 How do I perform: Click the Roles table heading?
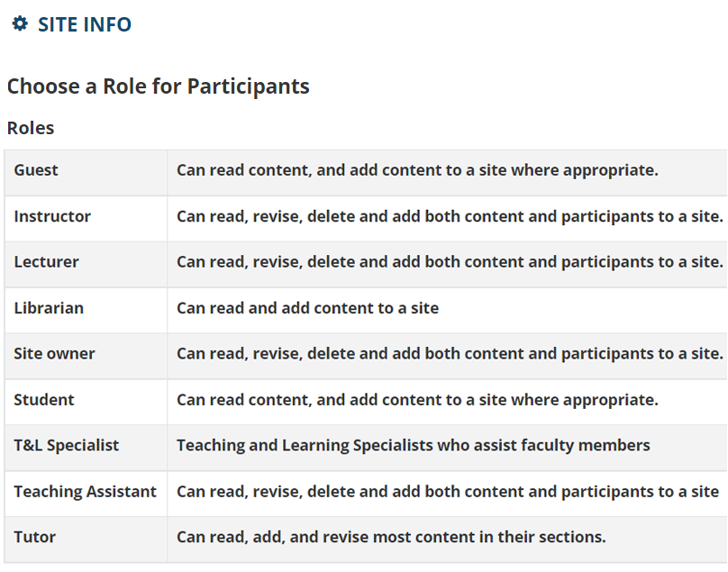click(x=31, y=128)
